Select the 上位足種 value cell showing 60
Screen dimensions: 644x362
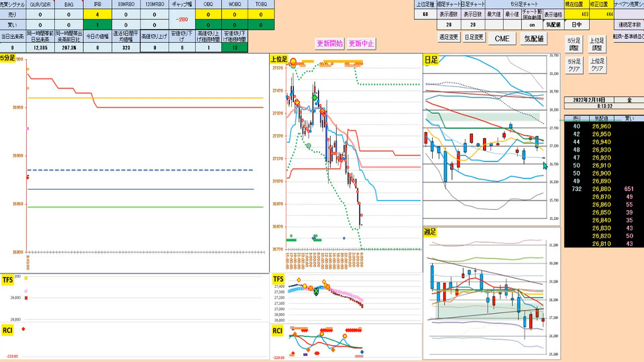click(x=425, y=14)
